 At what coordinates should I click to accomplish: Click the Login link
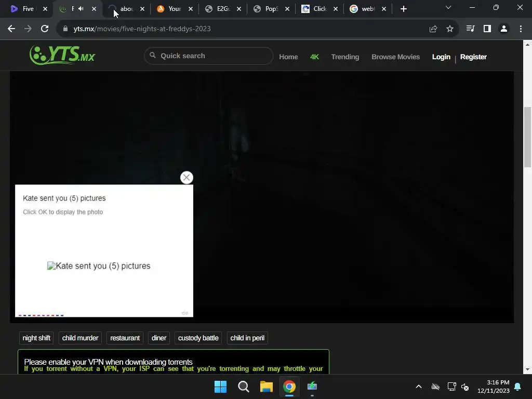[x=441, y=57]
